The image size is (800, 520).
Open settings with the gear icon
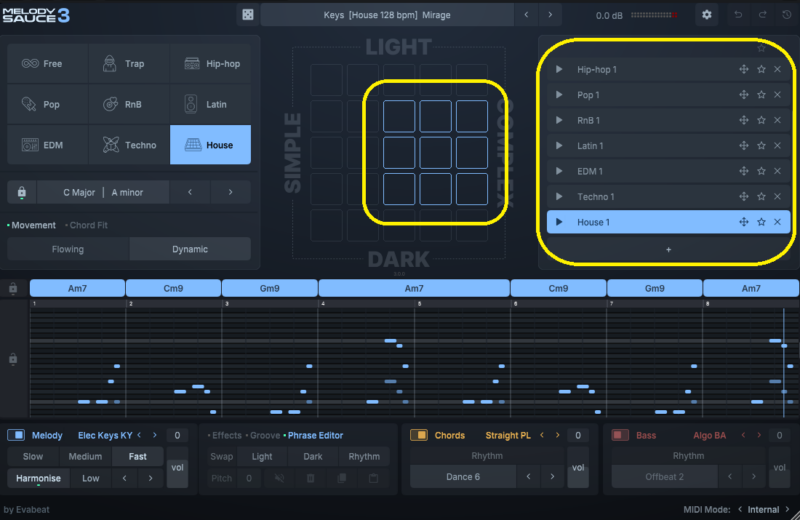click(707, 15)
